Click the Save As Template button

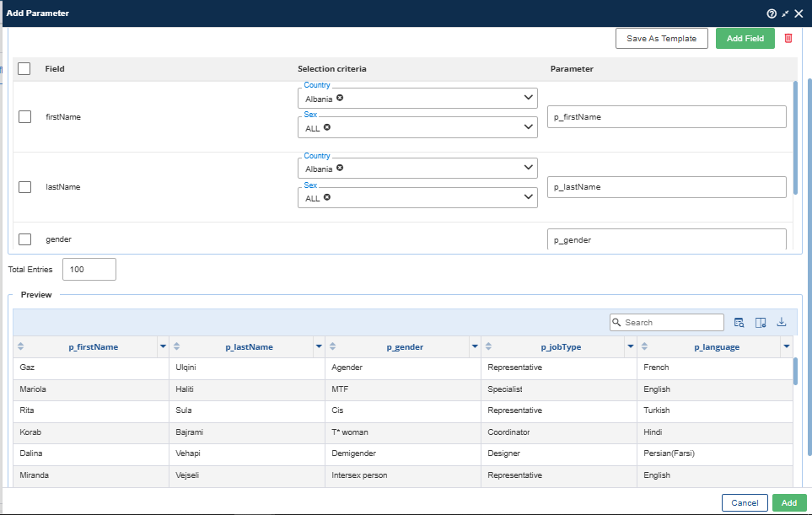661,39
